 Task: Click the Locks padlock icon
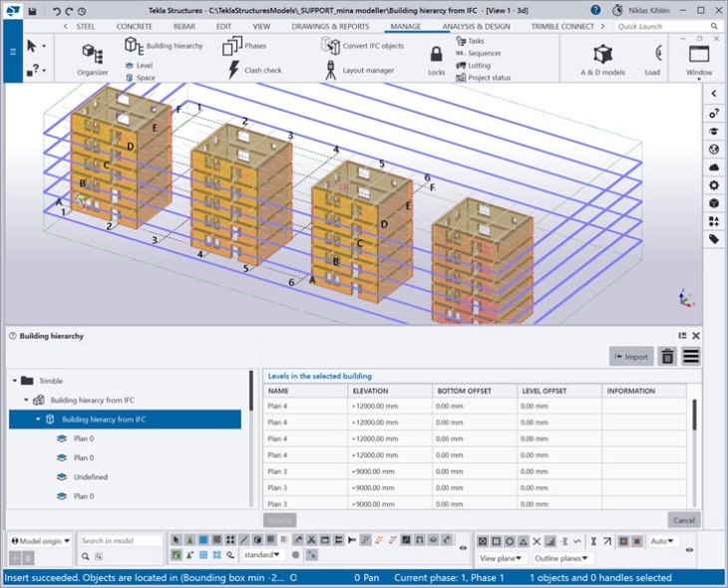pos(437,56)
